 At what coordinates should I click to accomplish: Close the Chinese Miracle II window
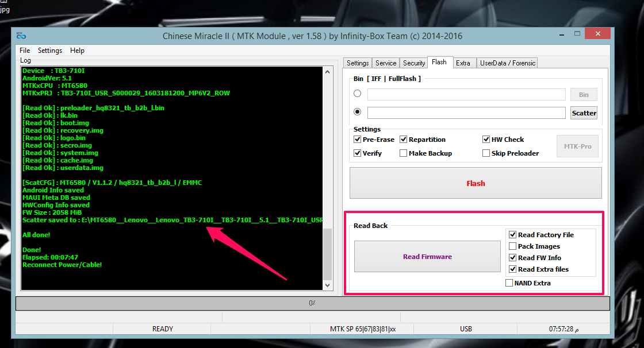point(598,34)
